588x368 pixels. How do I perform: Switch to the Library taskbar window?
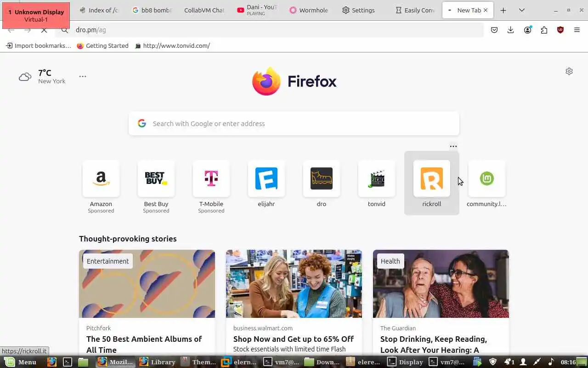tap(157, 362)
